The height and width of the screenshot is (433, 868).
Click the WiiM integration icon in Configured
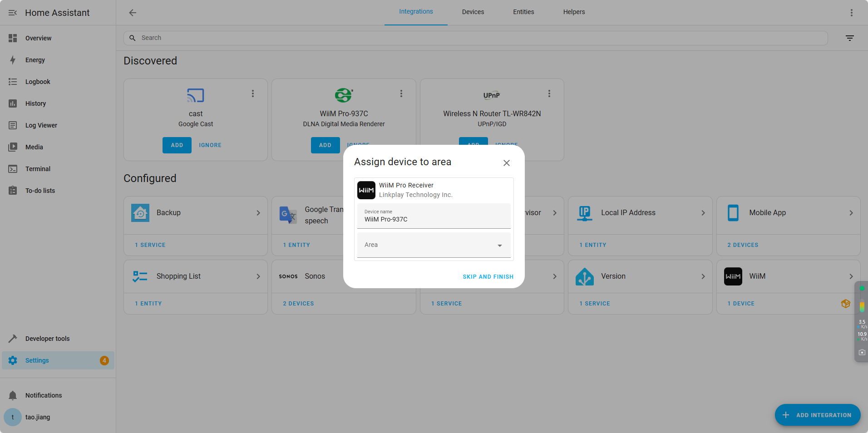pyautogui.click(x=733, y=276)
